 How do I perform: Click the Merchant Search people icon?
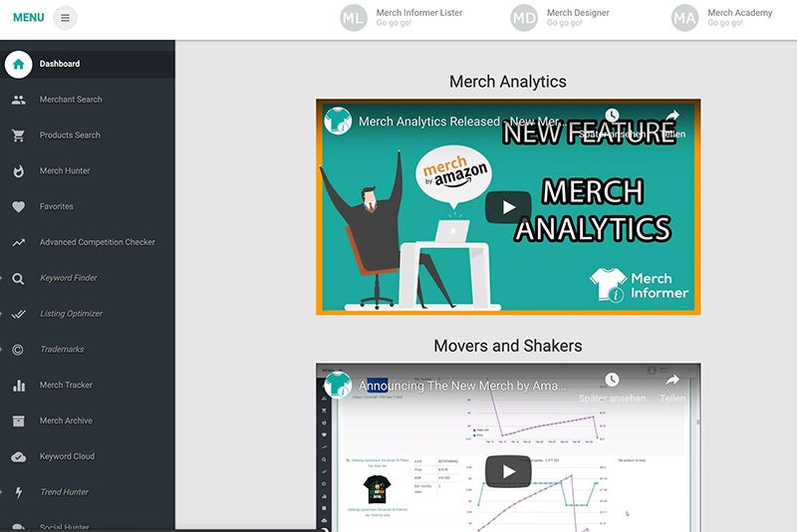coord(18,100)
